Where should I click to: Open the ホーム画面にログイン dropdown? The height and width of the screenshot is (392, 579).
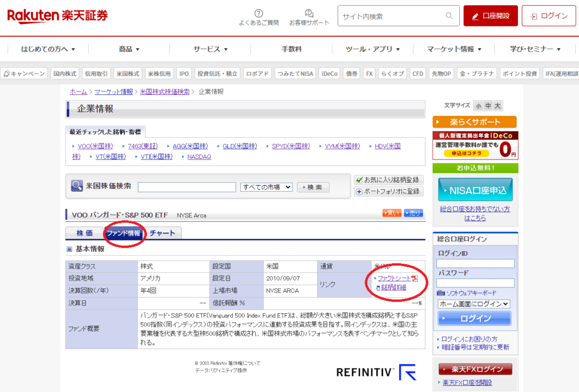click(x=474, y=304)
